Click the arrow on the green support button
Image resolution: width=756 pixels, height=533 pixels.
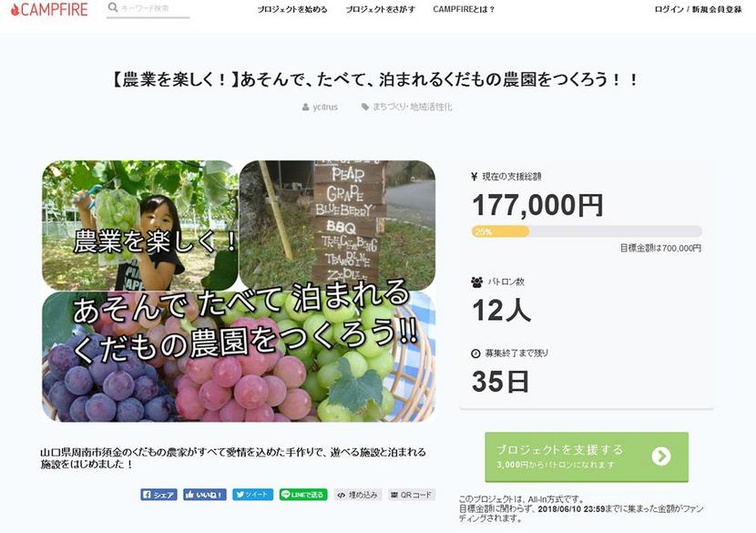[661, 456]
